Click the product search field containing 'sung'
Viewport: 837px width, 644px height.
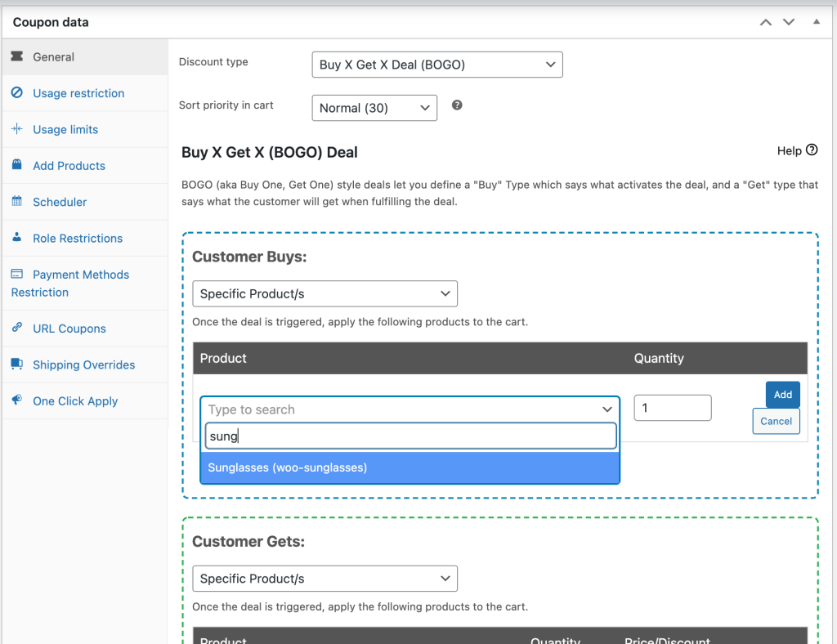tap(410, 436)
